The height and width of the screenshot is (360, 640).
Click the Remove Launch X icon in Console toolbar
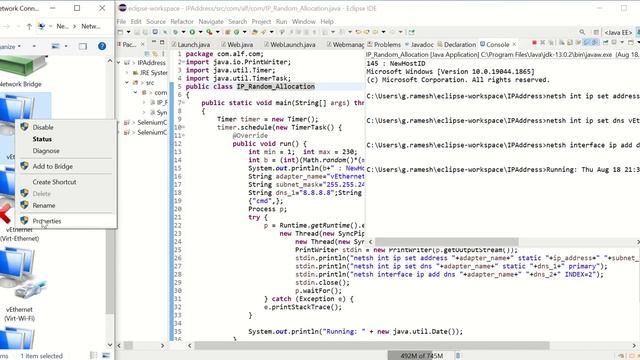[x=542, y=42]
